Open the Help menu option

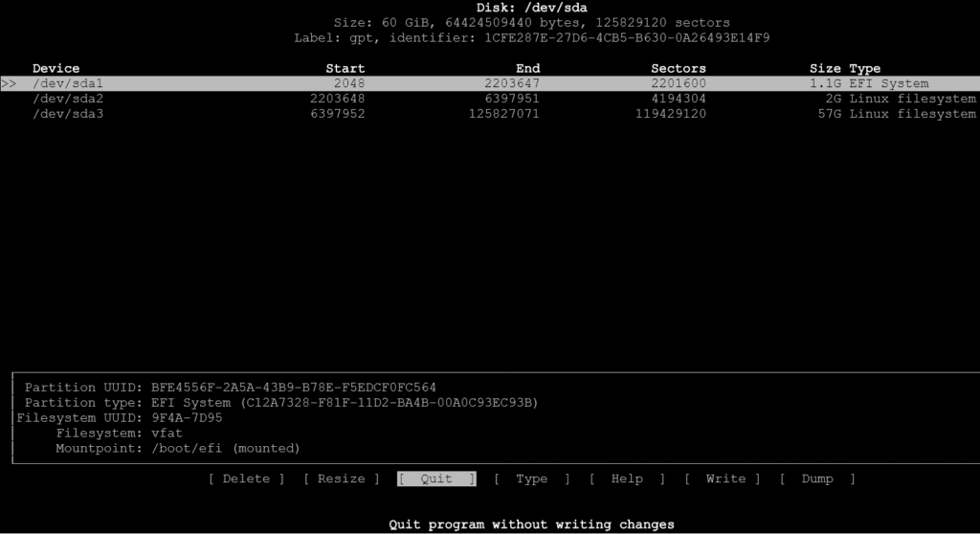coord(627,479)
